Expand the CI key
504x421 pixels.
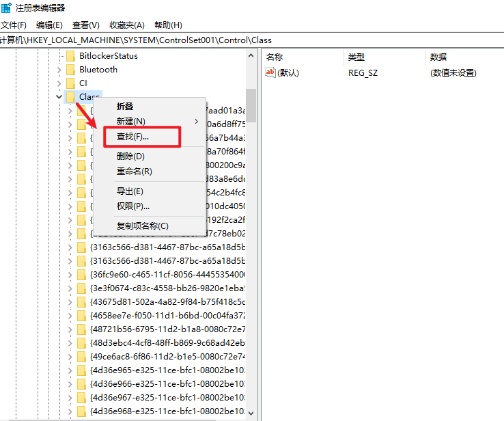(59, 83)
